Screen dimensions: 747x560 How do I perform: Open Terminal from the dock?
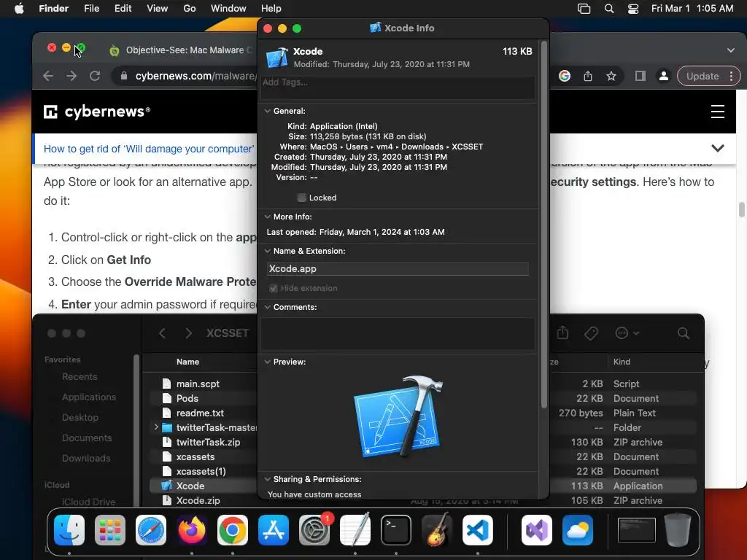(x=396, y=529)
